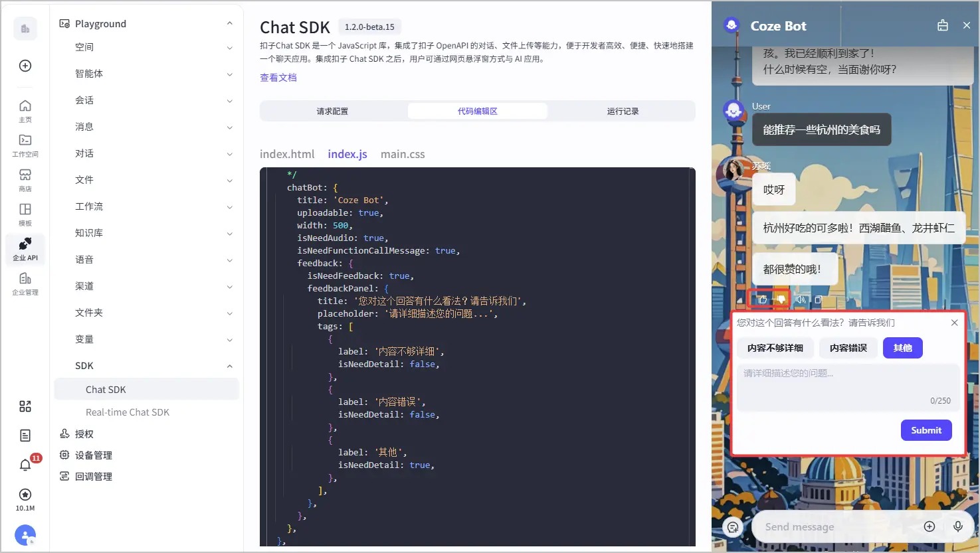980x553 pixels.
Task: Collapse the SDK menu group
Action: pyautogui.click(x=230, y=366)
